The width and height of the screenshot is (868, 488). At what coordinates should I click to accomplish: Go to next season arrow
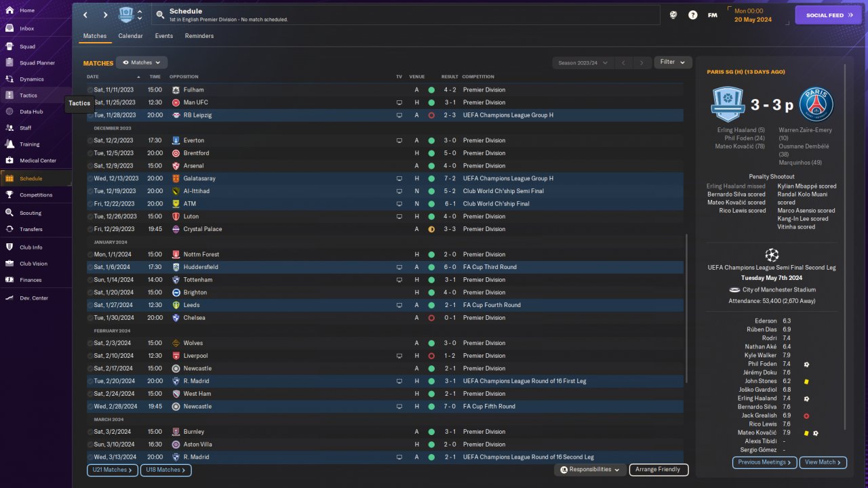point(642,63)
